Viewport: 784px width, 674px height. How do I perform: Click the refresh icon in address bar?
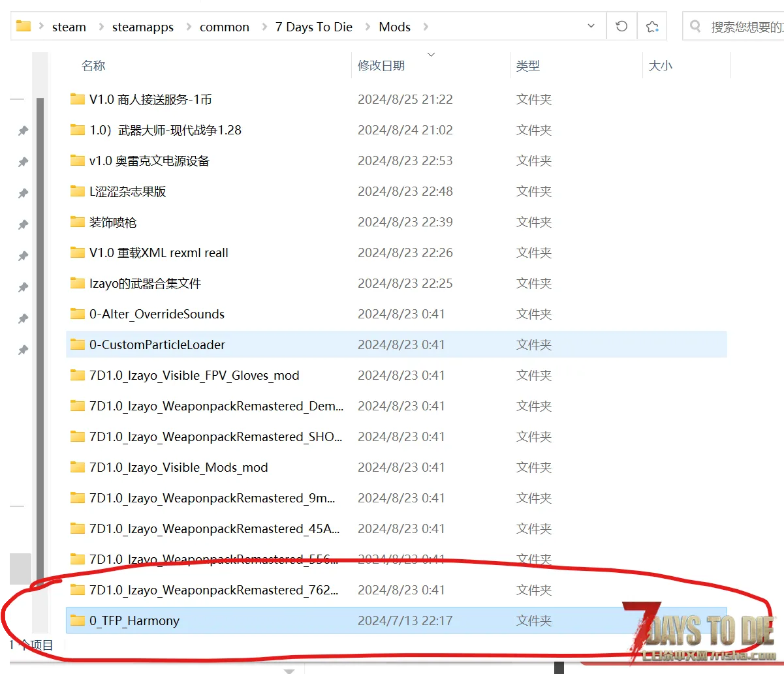coord(621,26)
